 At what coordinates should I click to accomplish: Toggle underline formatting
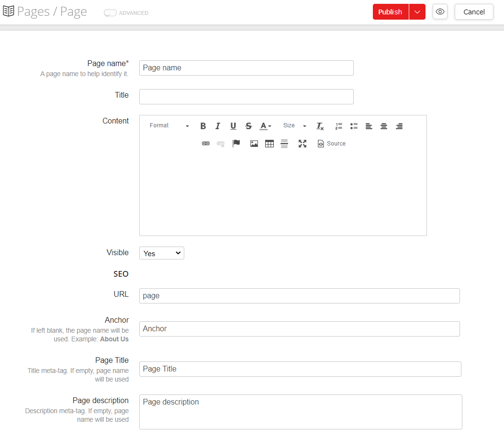[x=233, y=126]
